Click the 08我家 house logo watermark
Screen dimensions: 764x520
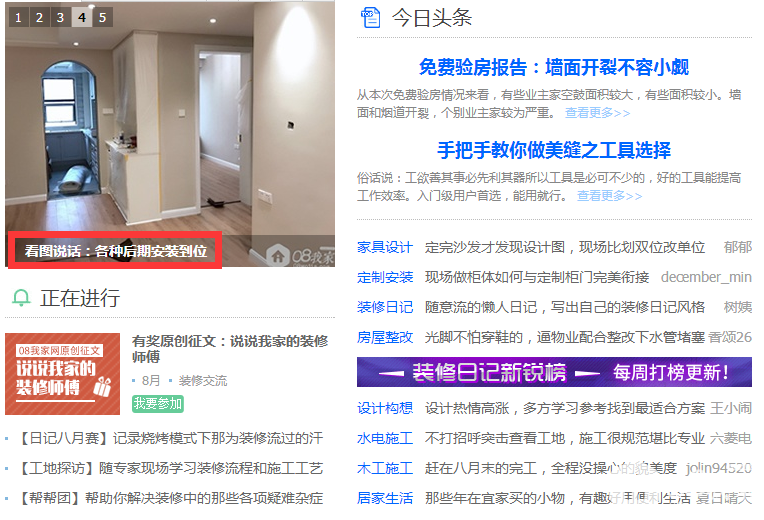click(301, 255)
